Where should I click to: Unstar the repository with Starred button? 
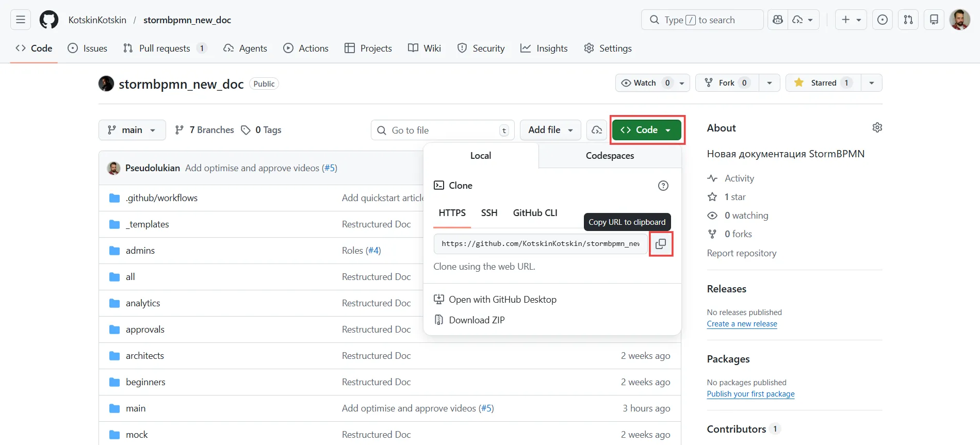(x=823, y=83)
